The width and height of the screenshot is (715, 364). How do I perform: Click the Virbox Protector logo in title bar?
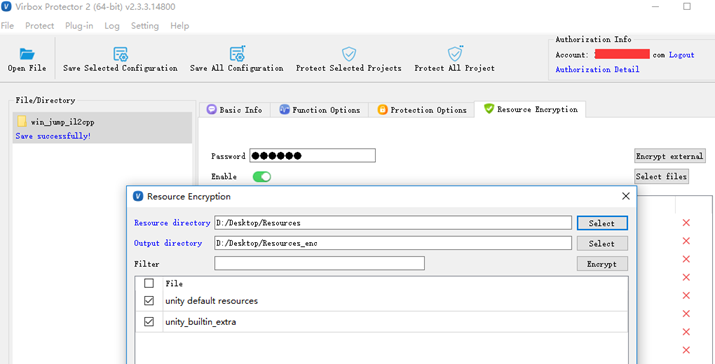pos(6,7)
